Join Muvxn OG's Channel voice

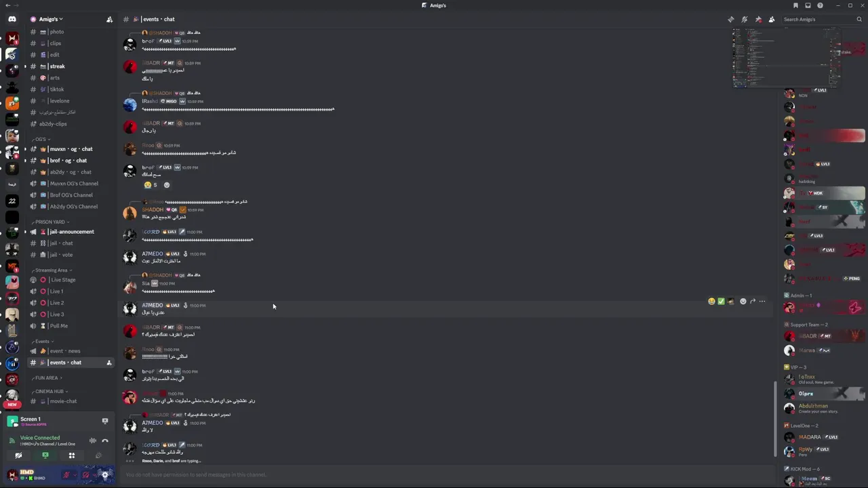[x=72, y=184]
